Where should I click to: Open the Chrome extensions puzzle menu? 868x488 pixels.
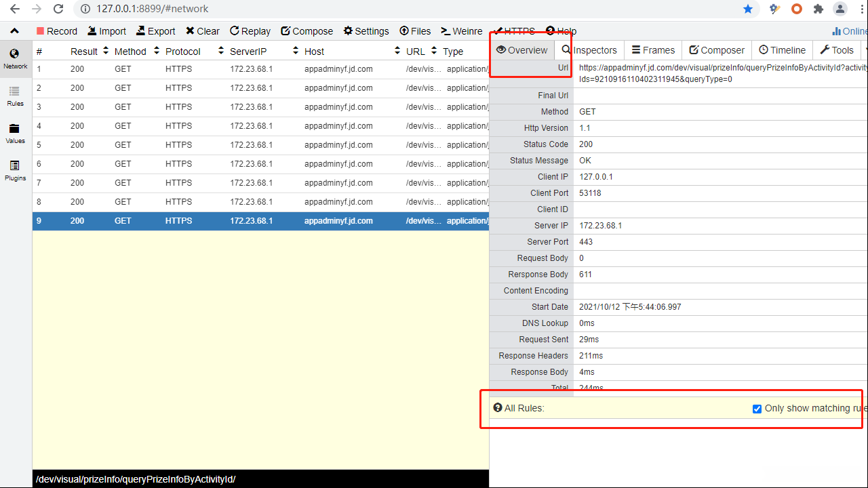(818, 9)
